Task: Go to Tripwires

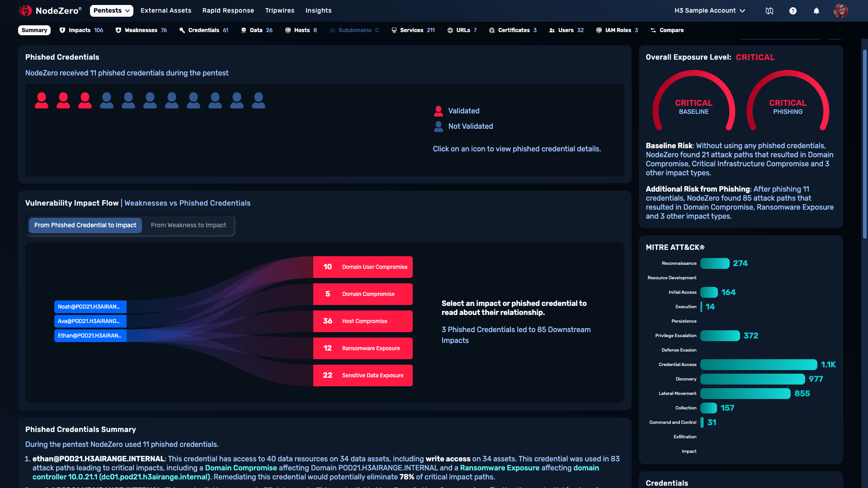Action: [x=280, y=10]
